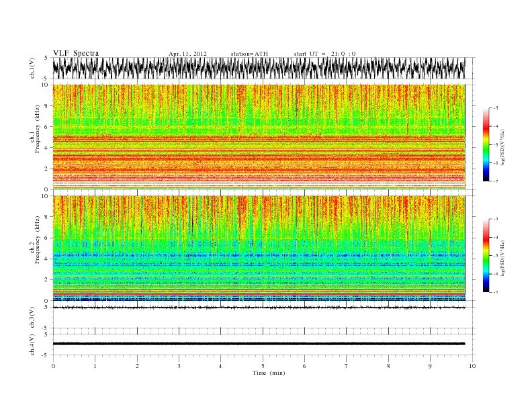Viewport: 532px width, 411px height.
Task: Click the "Time (min)" x-axis label
Action: [269, 373]
